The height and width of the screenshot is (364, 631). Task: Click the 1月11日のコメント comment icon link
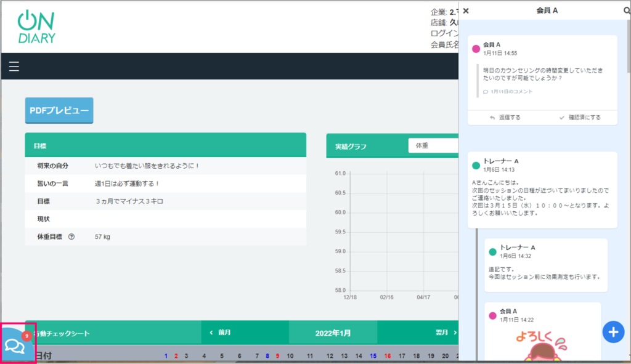[x=508, y=92]
